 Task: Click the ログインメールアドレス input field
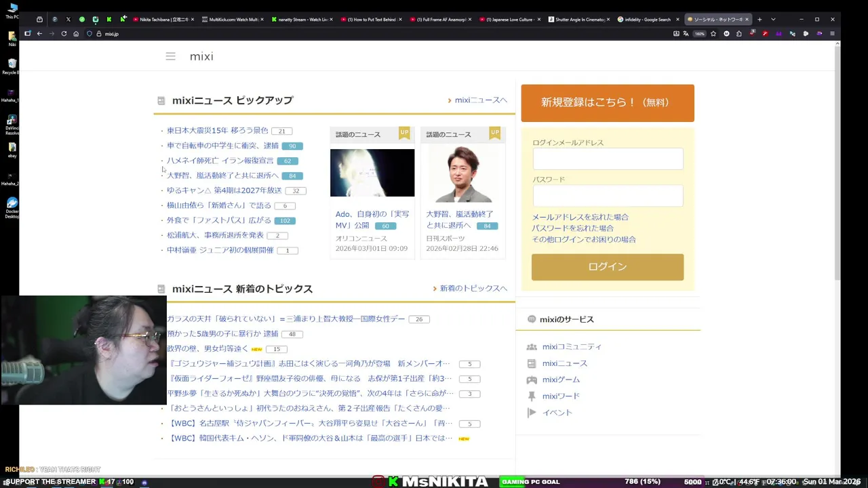pyautogui.click(x=608, y=159)
